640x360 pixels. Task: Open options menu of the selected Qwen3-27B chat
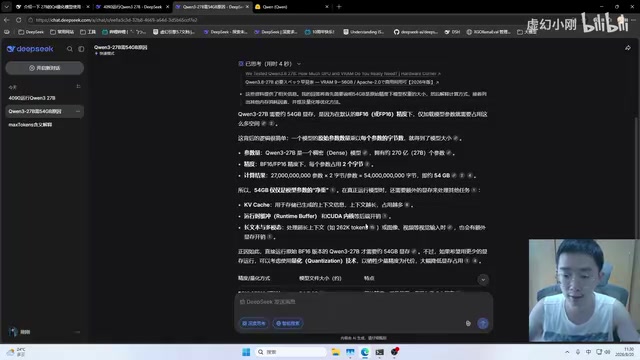(x=78, y=111)
